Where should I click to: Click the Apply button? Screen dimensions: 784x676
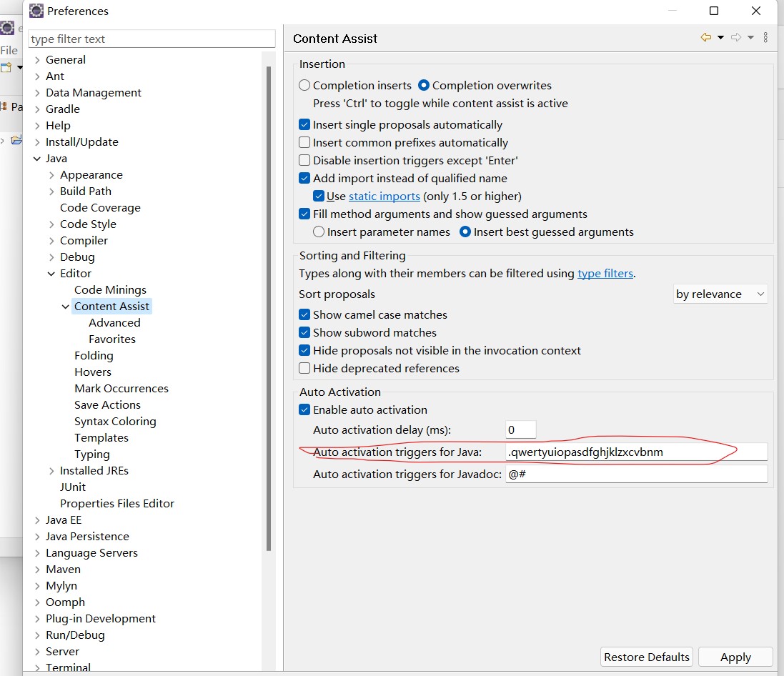(x=735, y=657)
